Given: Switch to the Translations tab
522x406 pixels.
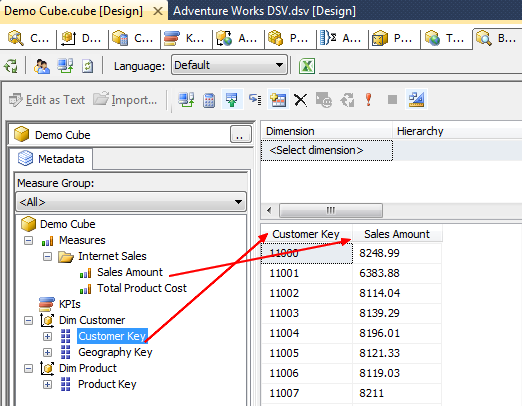Looking at the screenshot, I should point(446,38).
